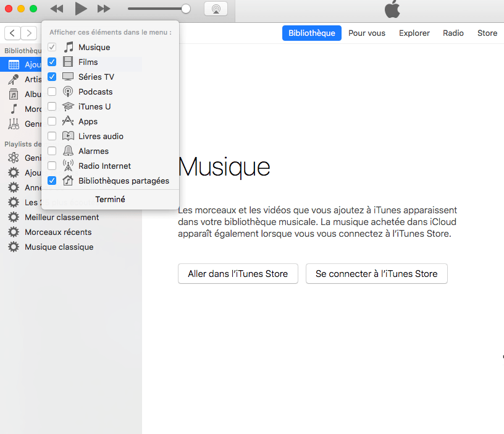Click the gear icon beside Morceaux récents
The height and width of the screenshot is (434, 504).
pyautogui.click(x=14, y=232)
